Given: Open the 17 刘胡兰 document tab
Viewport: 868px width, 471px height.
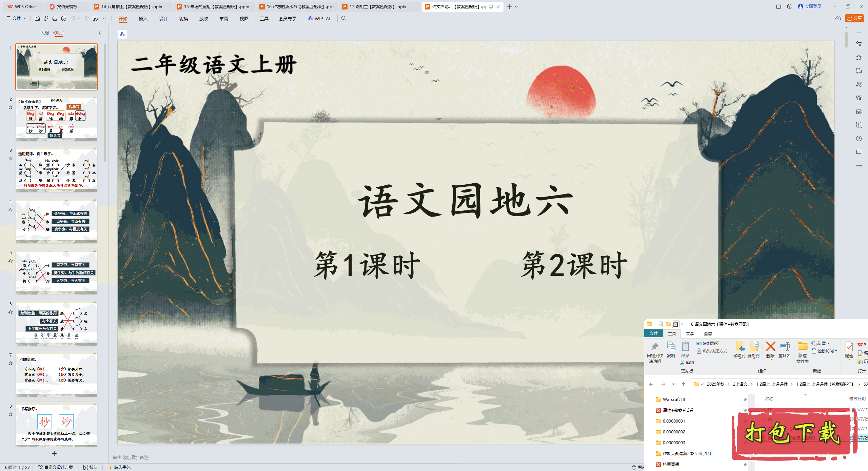Looking at the screenshot, I should 378,6.
